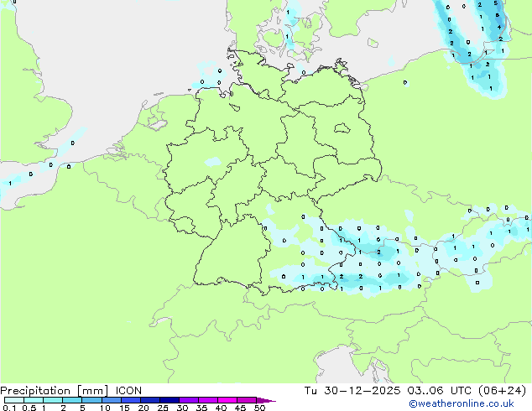
Task: Click the legend scale label "50"
Action: tap(259, 408)
